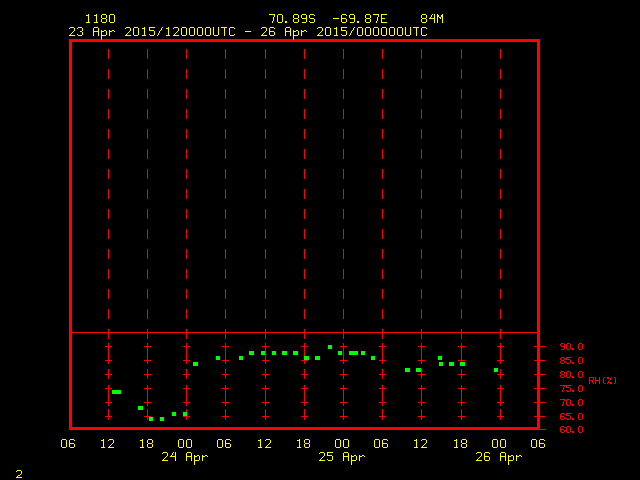Select the 26 Apr date label

pos(498,457)
